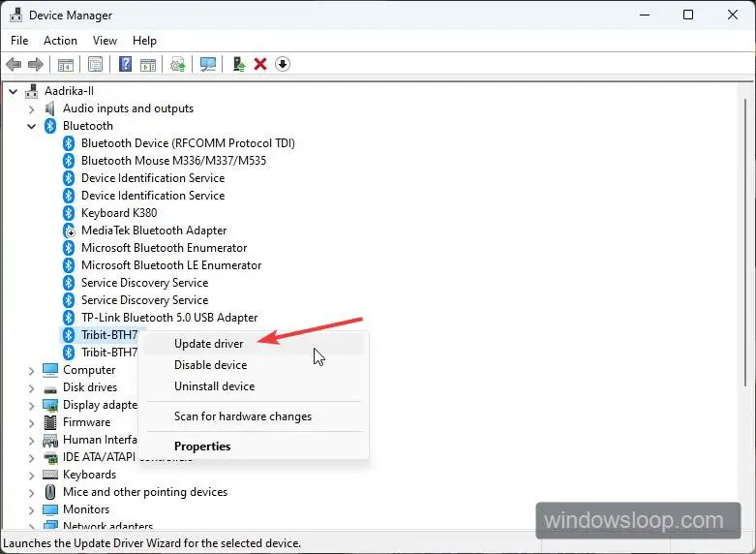Collapse the Aadrika-II root node

pos(13,91)
